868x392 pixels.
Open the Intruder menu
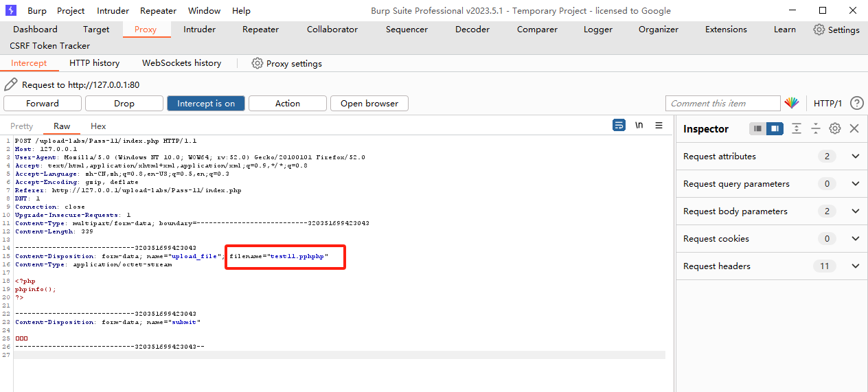click(x=113, y=10)
